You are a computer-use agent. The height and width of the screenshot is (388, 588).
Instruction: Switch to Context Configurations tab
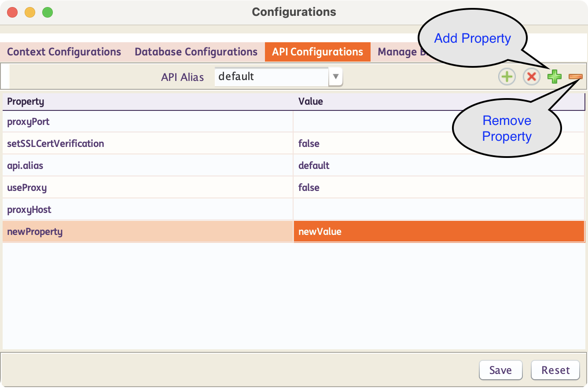[64, 52]
